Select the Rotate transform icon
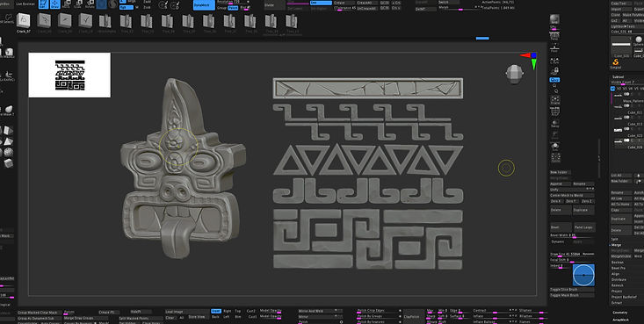644x324 pixels. [90, 4]
